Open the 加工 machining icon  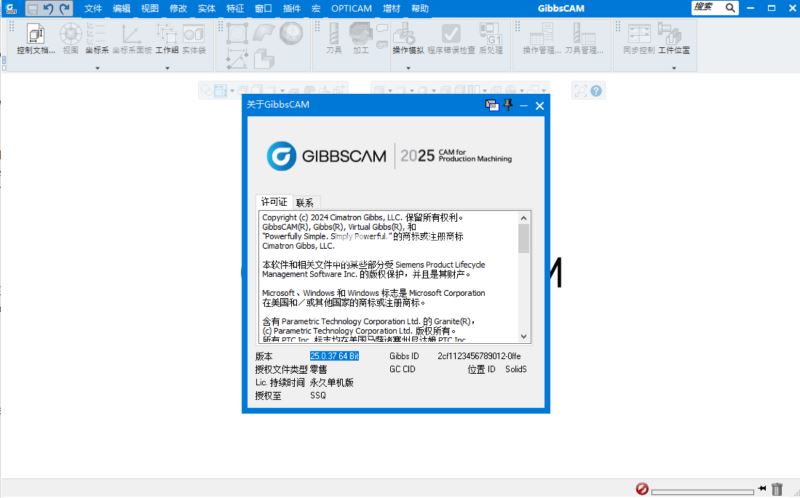361,38
